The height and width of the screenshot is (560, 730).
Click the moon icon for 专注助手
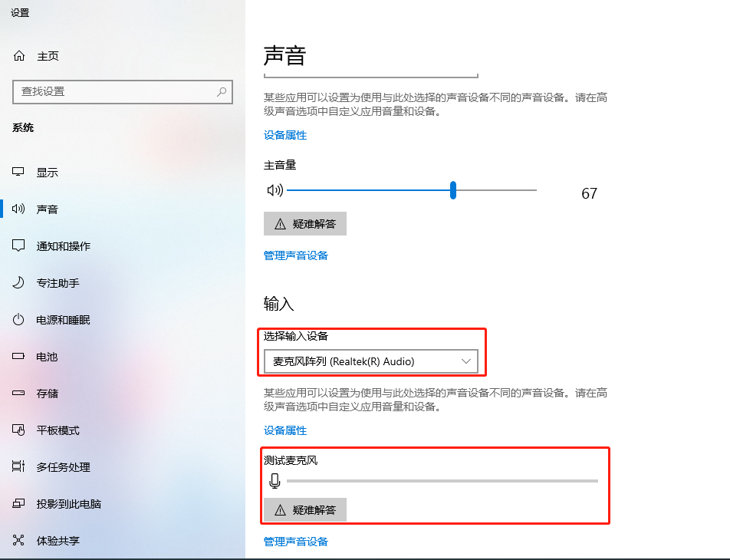pyautogui.click(x=18, y=282)
